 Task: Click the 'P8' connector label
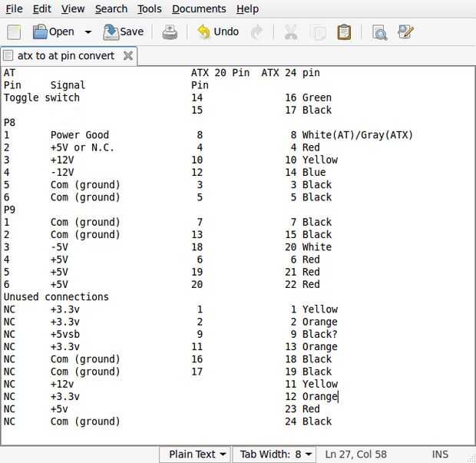pyautogui.click(x=9, y=123)
